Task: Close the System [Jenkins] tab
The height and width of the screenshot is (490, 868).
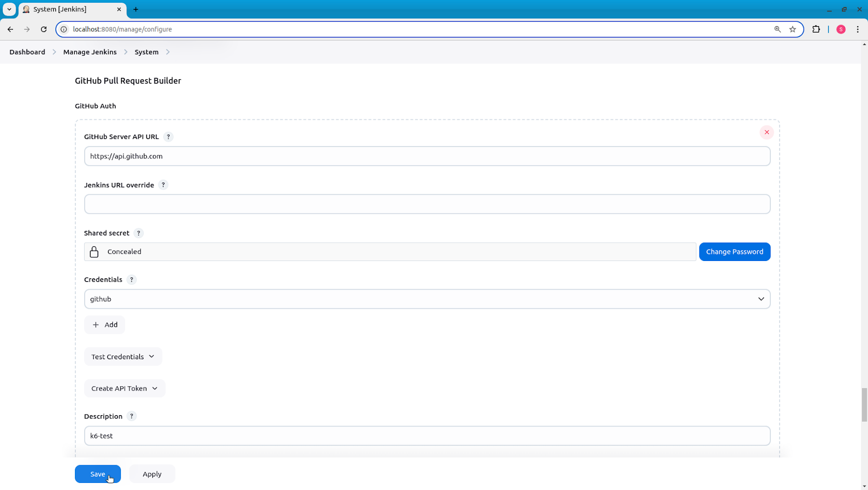Action: coord(119,9)
